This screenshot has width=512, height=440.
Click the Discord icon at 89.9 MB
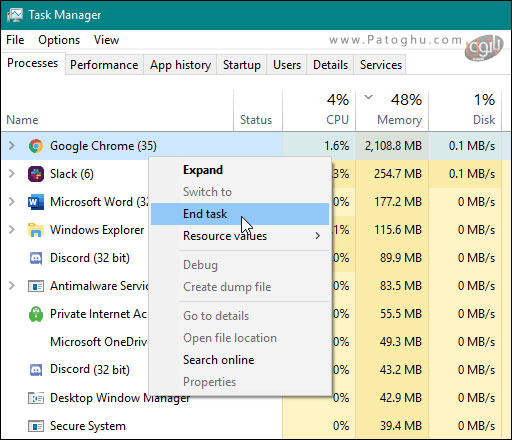pyautogui.click(x=36, y=258)
